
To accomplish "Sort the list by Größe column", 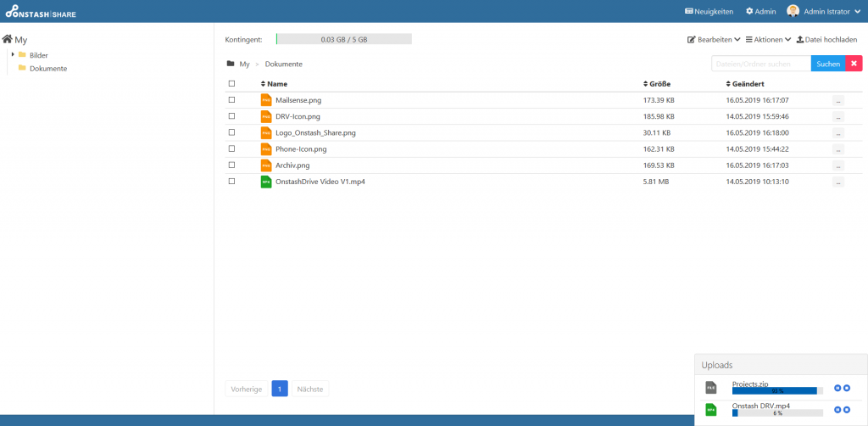I will point(657,84).
